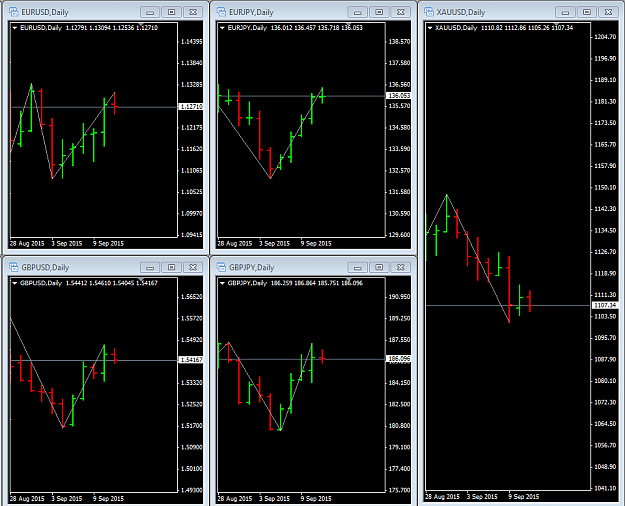Maximize the GBPUSD,Daily chart window
The image size is (625, 506).
pos(171,267)
